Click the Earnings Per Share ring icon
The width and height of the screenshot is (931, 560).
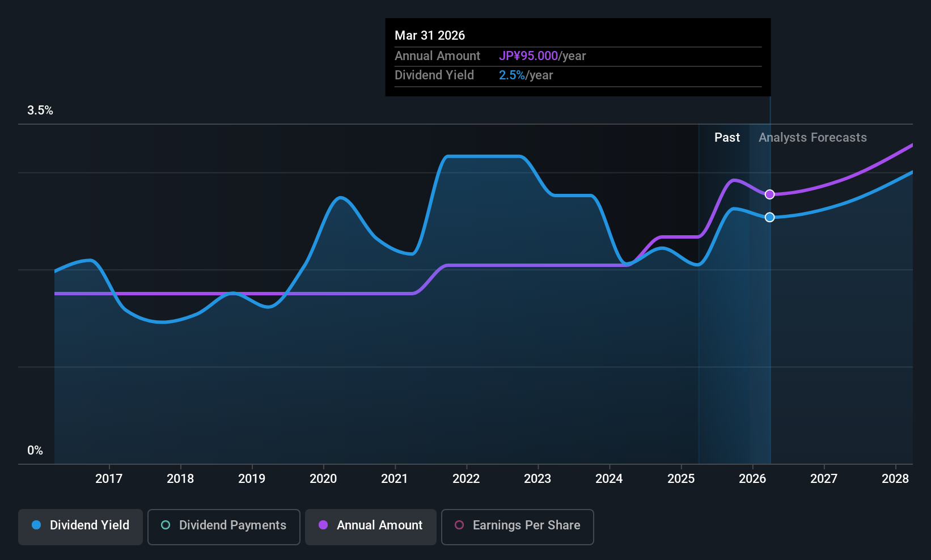click(460, 525)
